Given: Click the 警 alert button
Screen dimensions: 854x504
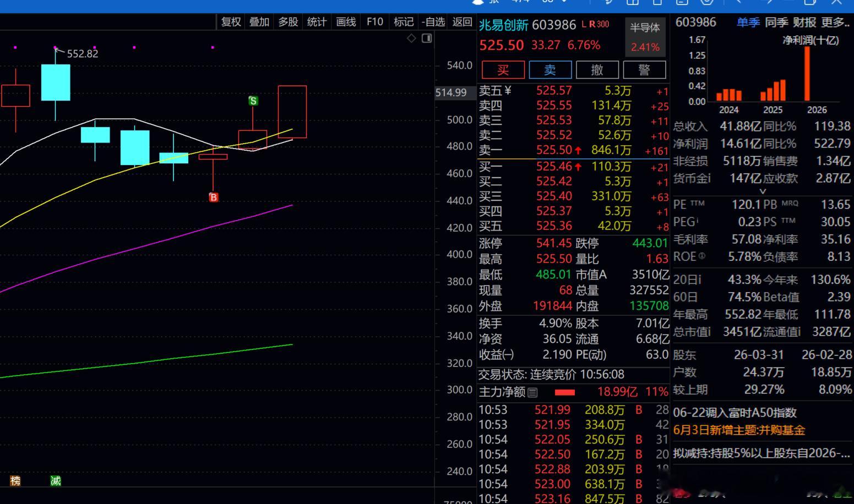Looking at the screenshot, I should click(644, 70).
